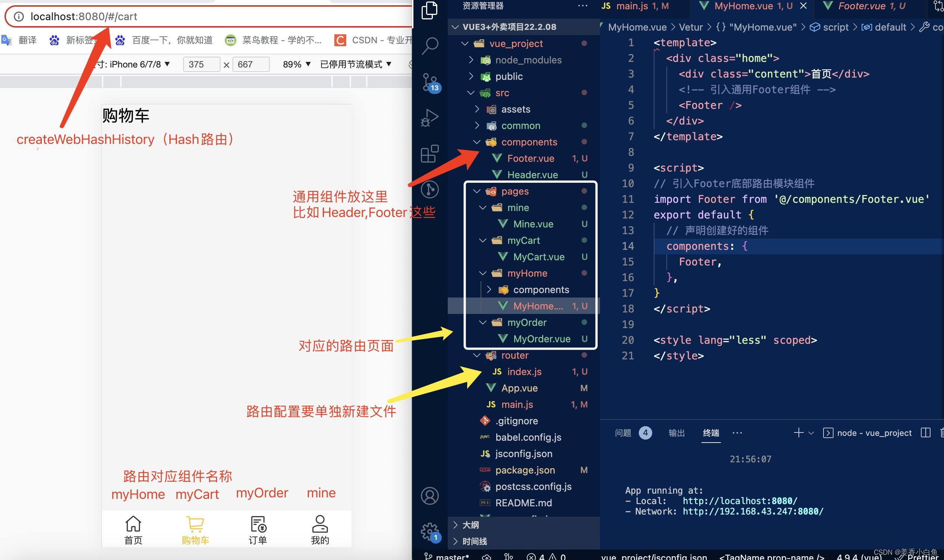Screen dimensions: 944x560
Task: Expand the assets folder
Action: [523, 109]
